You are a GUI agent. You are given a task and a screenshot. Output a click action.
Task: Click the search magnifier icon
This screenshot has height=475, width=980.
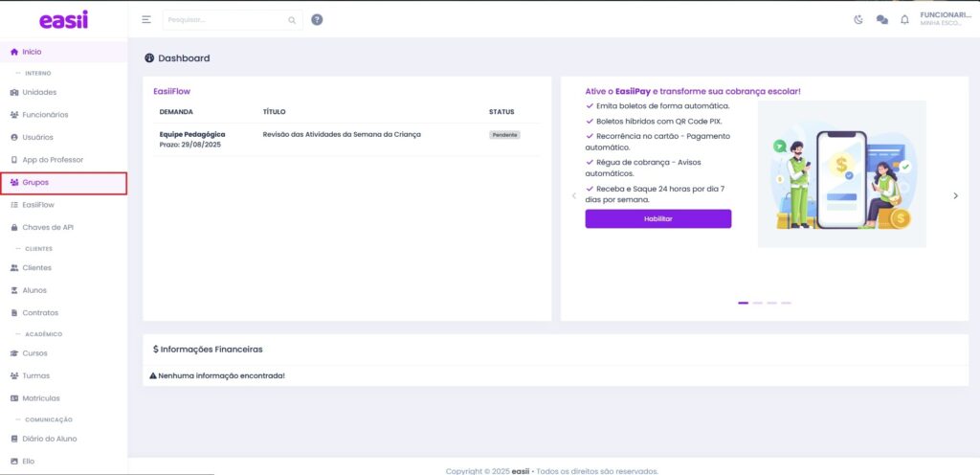(292, 20)
